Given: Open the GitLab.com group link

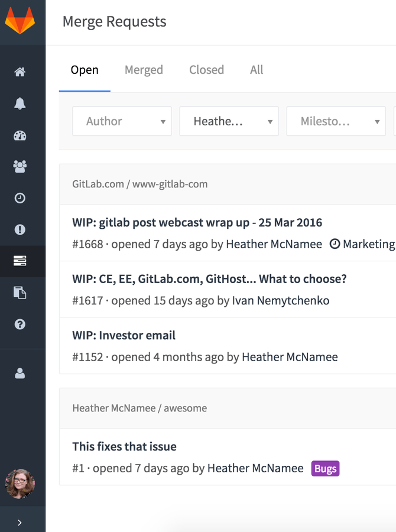Looking at the screenshot, I should pyautogui.click(x=98, y=184).
